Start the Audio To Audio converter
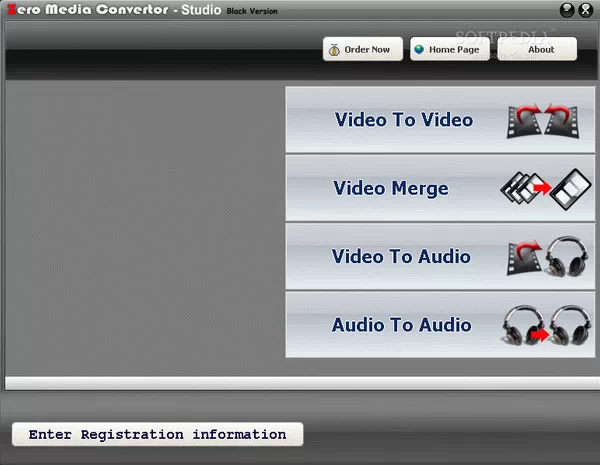Viewport: 600px width, 465px height. click(440, 325)
